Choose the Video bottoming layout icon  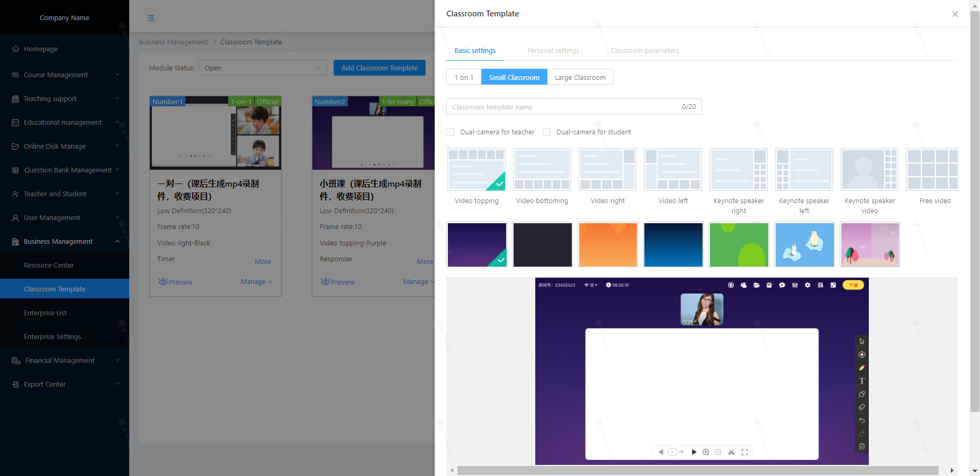click(542, 170)
